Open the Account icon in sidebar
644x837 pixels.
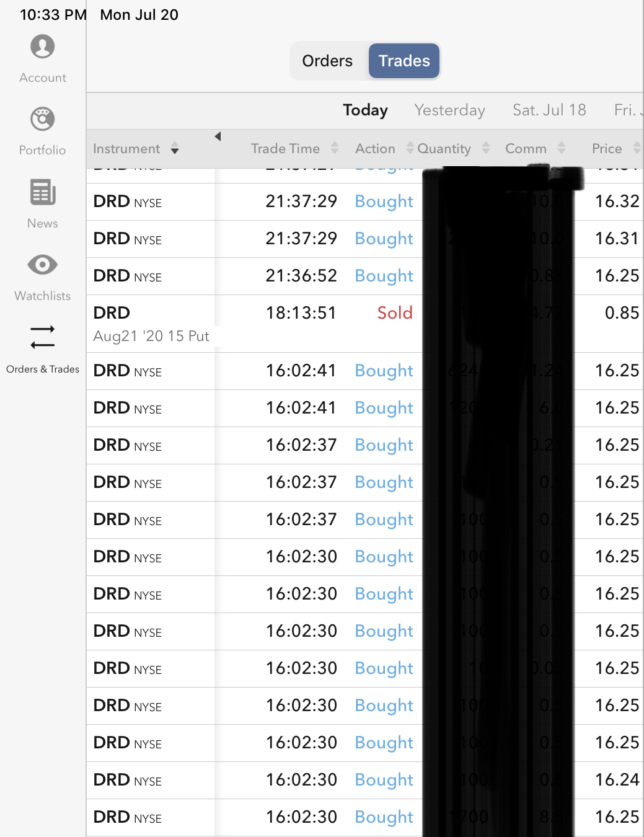pyautogui.click(x=42, y=47)
